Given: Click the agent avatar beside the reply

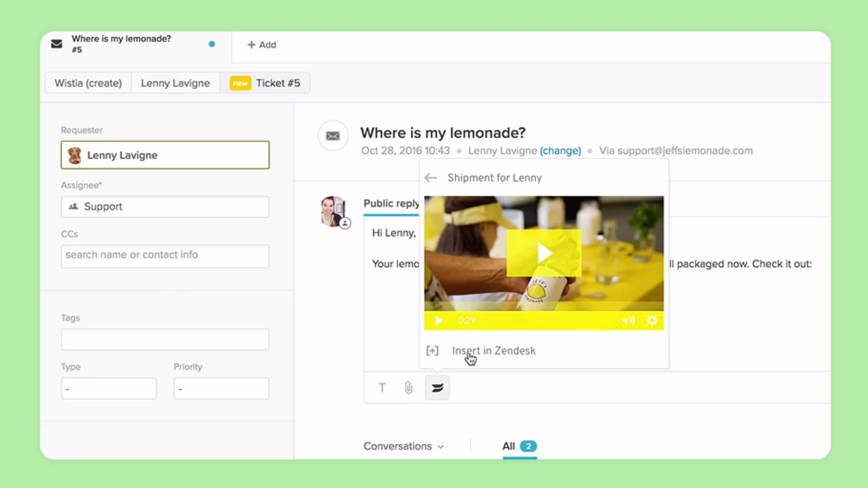Looking at the screenshot, I should pos(334,211).
